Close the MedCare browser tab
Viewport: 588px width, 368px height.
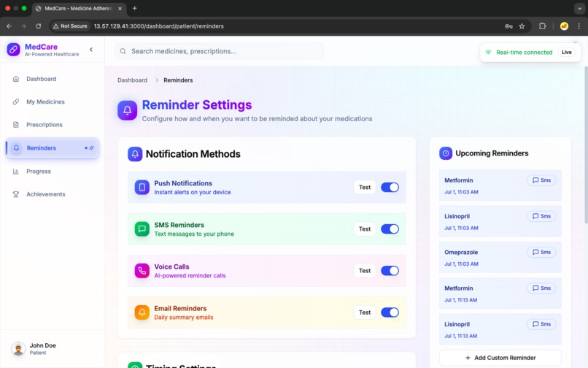click(x=120, y=8)
